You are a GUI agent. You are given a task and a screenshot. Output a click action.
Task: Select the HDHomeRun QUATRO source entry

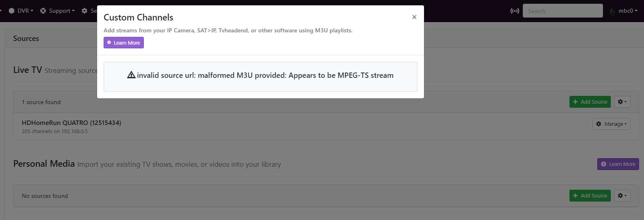[71, 123]
